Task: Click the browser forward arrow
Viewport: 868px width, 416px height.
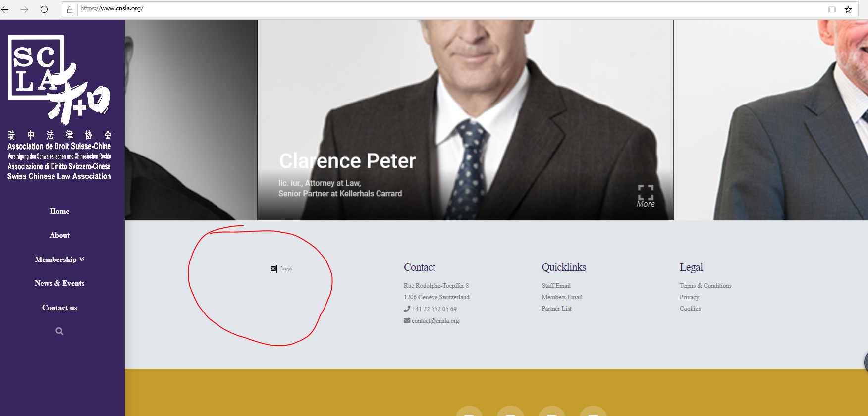Action: pos(24,9)
